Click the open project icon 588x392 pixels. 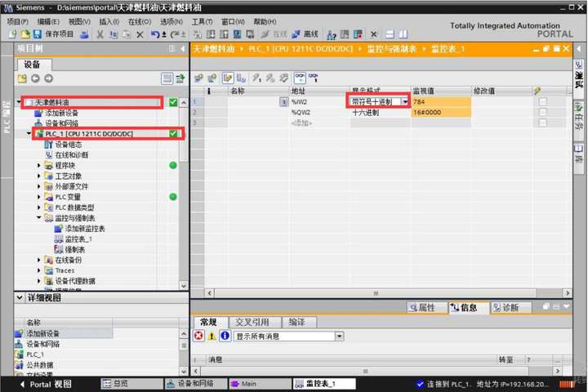24,34
